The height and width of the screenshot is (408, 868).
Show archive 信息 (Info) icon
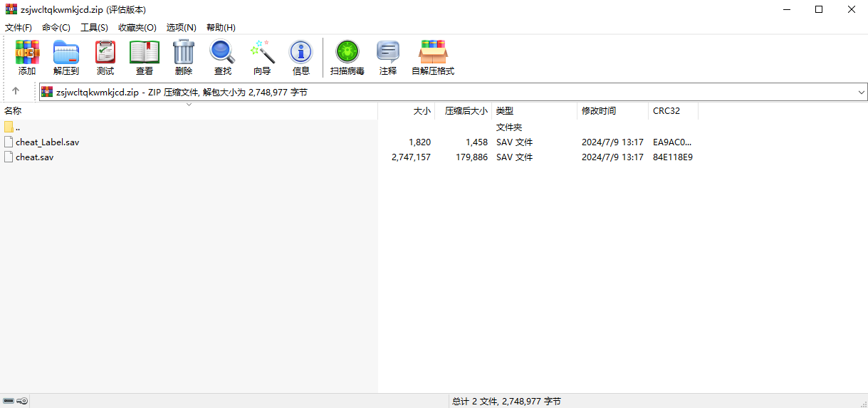[x=300, y=53]
